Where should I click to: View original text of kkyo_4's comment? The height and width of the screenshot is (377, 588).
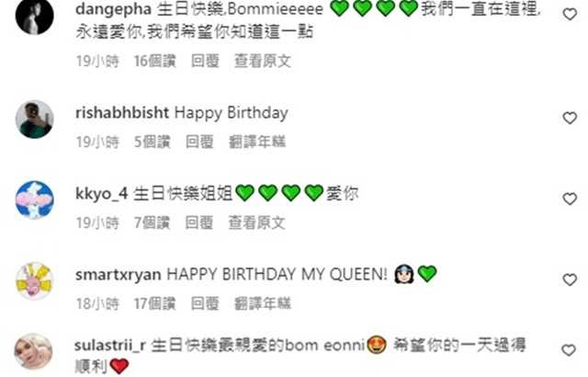[257, 223]
